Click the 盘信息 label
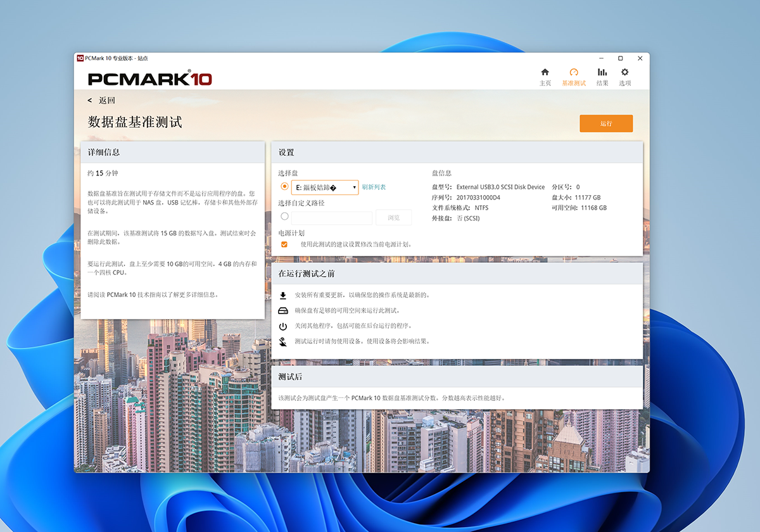The image size is (760, 532). point(441,173)
